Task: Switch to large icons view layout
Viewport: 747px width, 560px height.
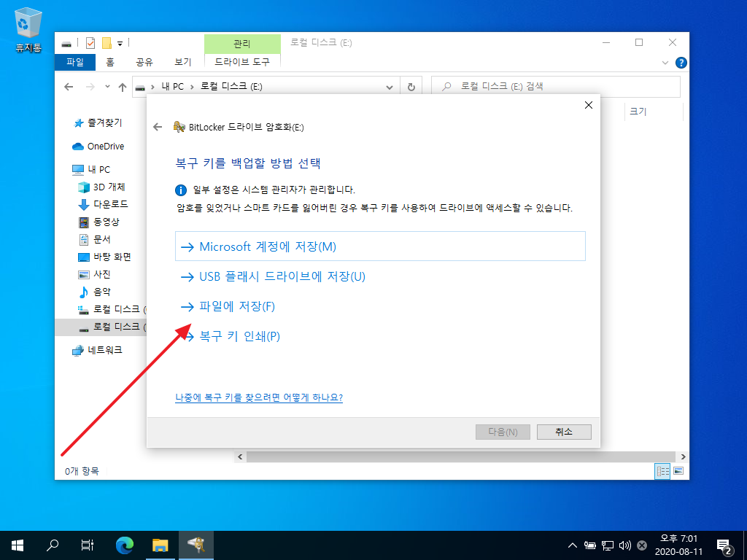Action: 678,472
